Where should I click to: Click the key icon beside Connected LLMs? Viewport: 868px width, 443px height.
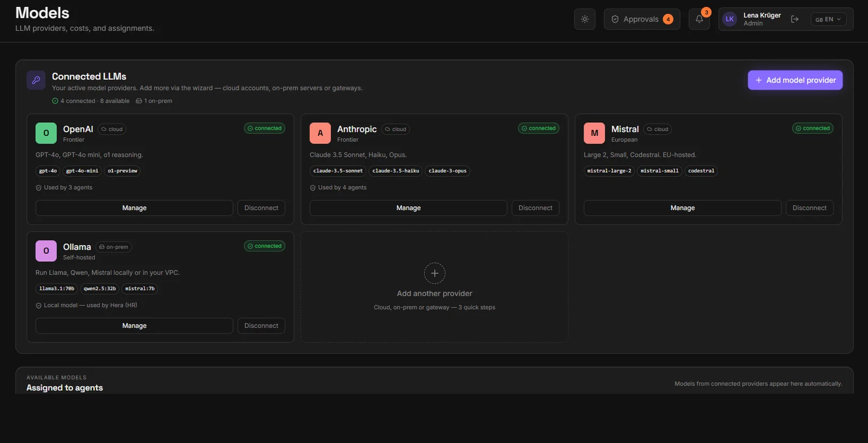click(x=36, y=80)
